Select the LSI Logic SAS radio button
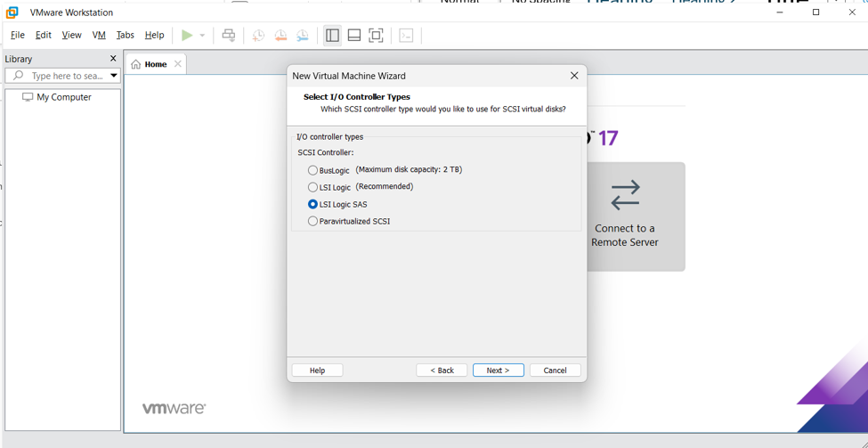Viewport: 868px width, 448px height. pos(312,204)
